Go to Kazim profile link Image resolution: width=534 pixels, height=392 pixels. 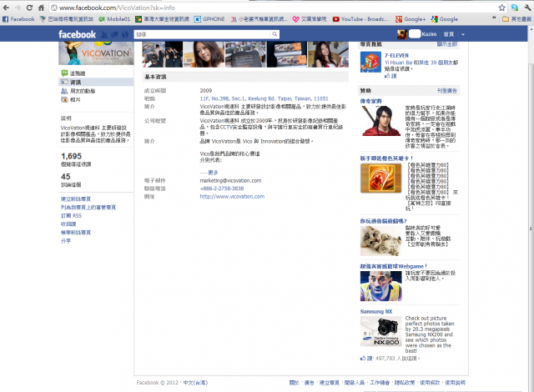click(x=429, y=34)
